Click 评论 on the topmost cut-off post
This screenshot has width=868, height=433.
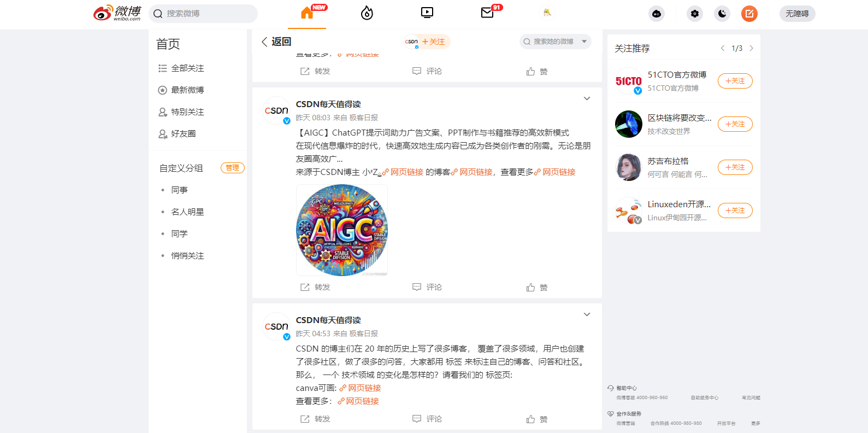coord(427,71)
